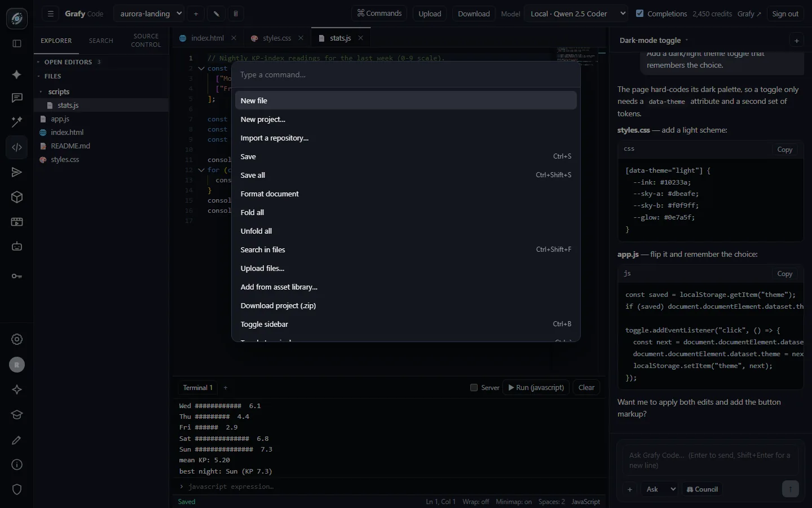
Task: Switch to the SOURCE CONTROL tab
Action: [x=146, y=41]
